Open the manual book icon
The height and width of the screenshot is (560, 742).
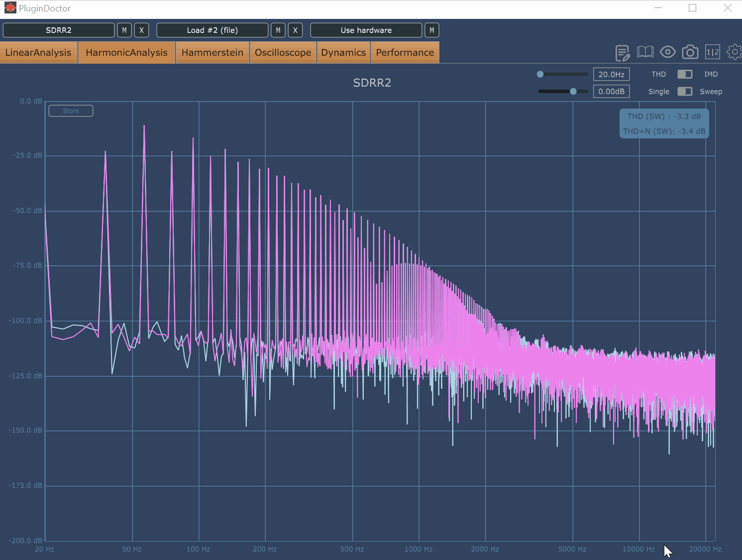pyautogui.click(x=645, y=52)
